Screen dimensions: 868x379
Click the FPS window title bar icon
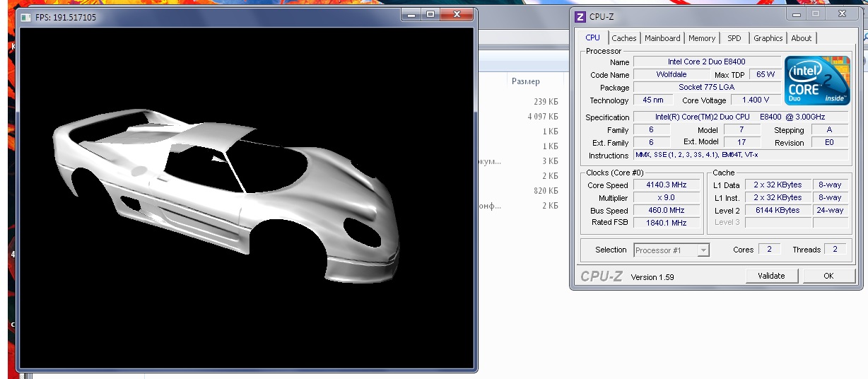[x=26, y=17]
